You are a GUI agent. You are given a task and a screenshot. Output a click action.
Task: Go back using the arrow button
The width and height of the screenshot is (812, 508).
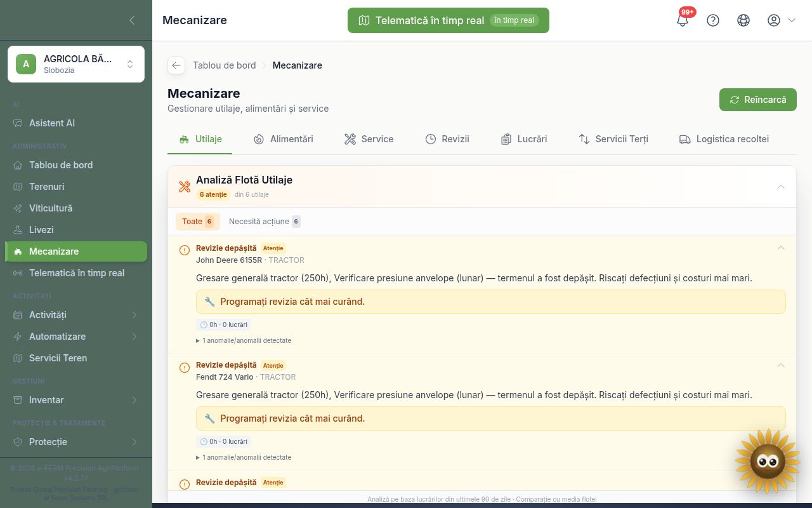[x=176, y=65]
